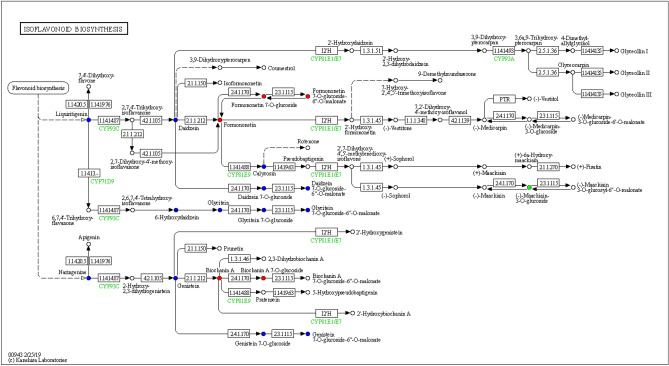
Task: Click the red Biochanin A node
Action: point(219,278)
